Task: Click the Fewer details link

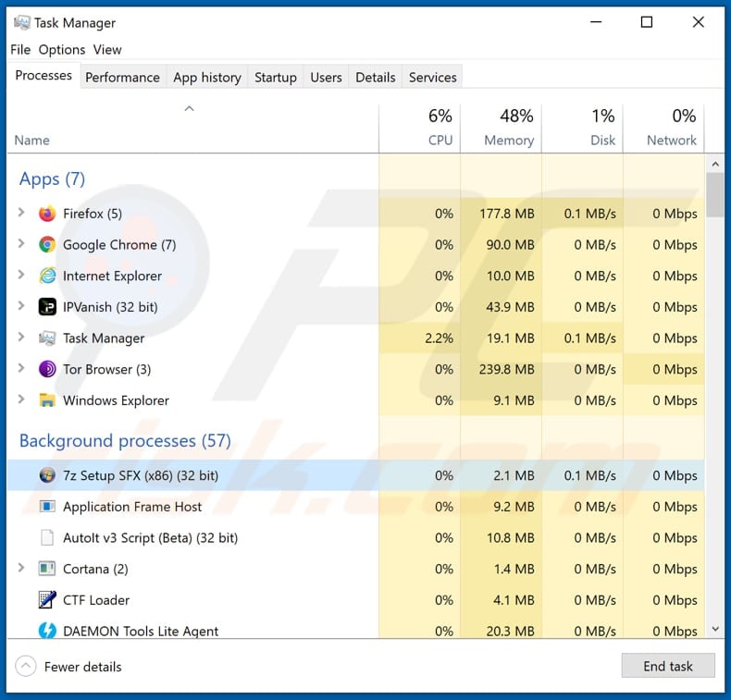Action: 83,667
